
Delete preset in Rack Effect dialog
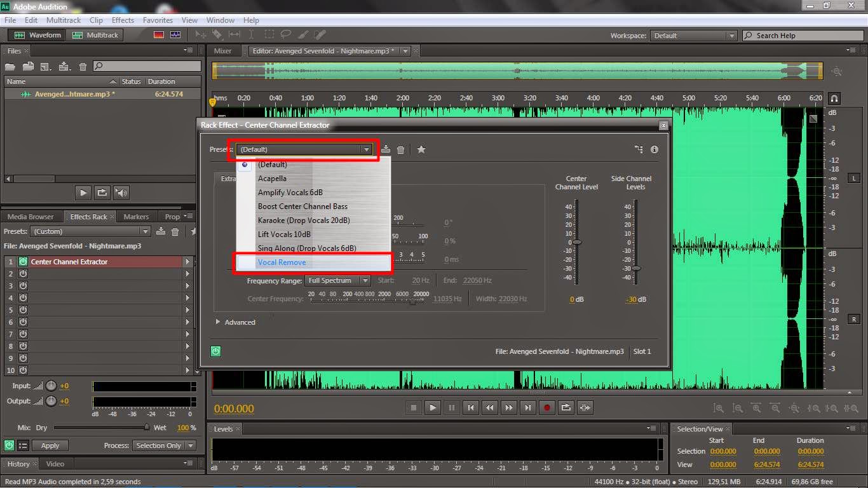point(401,149)
